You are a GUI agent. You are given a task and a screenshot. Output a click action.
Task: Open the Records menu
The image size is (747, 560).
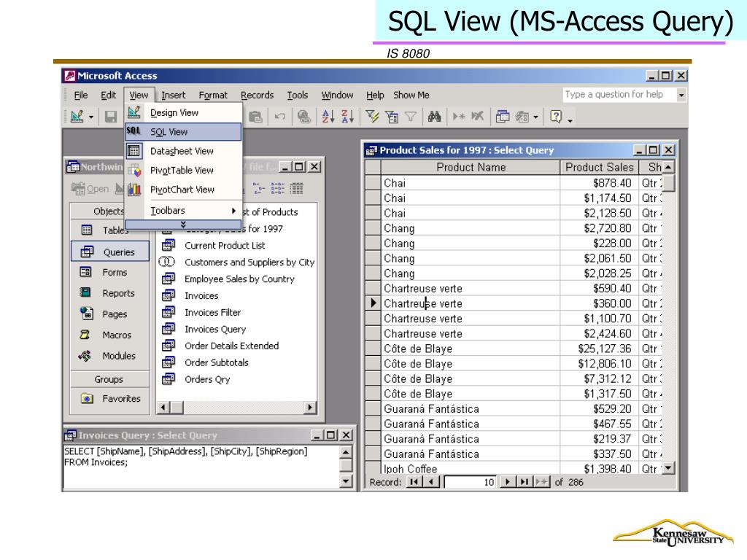[258, 96]
